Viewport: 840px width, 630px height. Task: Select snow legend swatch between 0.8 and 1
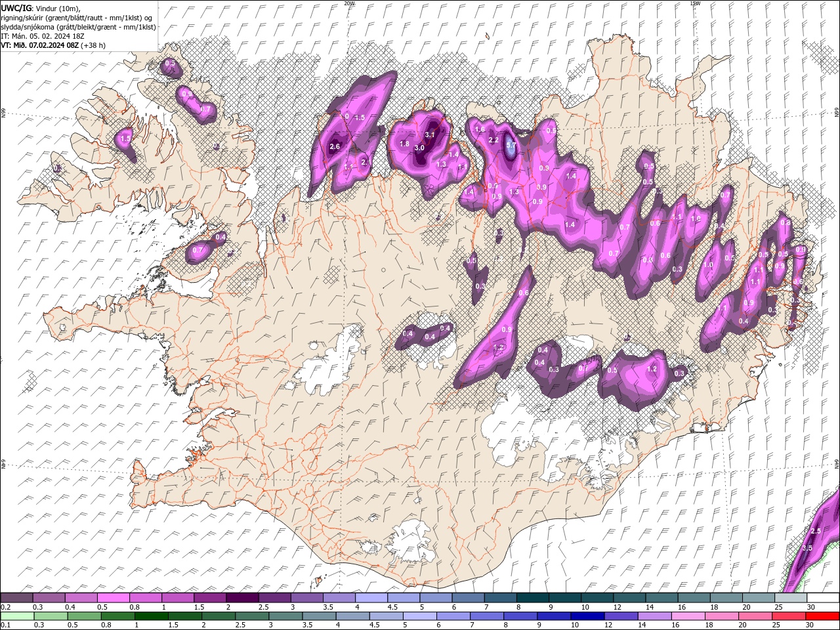[x=145, y=598]
